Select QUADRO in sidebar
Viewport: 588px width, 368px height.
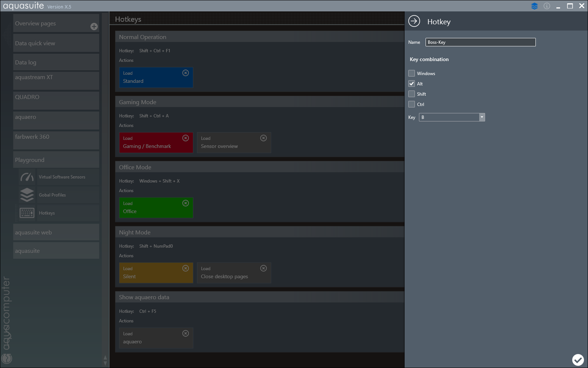click(x=56, y=100)
